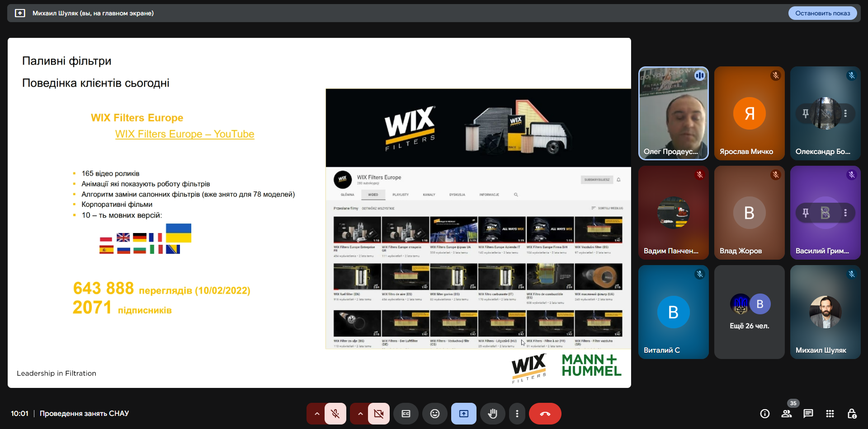Viewport: 868px width, 429px height.
Task: Turn on closed captions
Action: coord(406,414)
